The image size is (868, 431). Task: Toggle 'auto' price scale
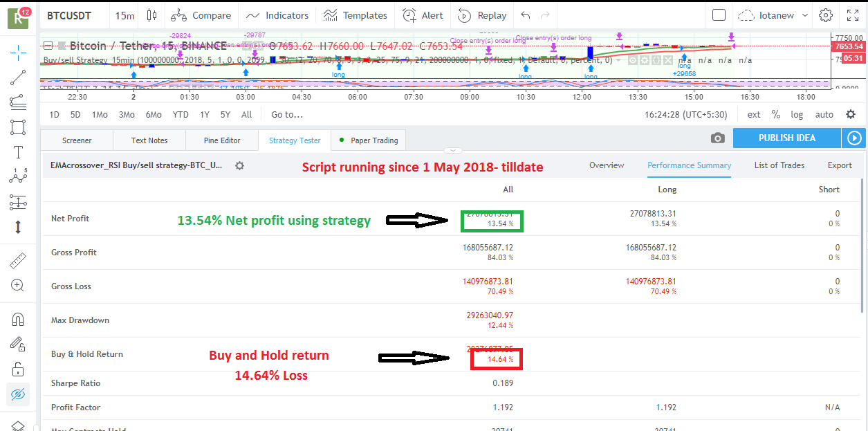pos(824,115)
